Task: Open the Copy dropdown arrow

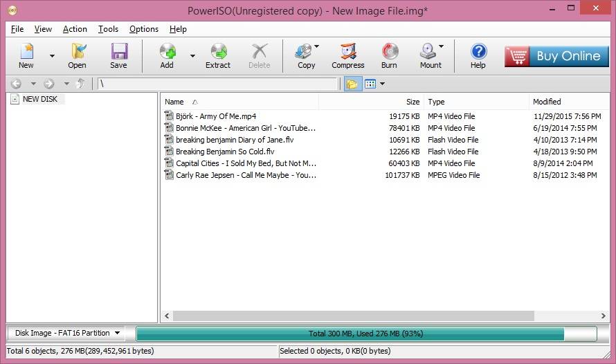Action: tap(316, 46)
